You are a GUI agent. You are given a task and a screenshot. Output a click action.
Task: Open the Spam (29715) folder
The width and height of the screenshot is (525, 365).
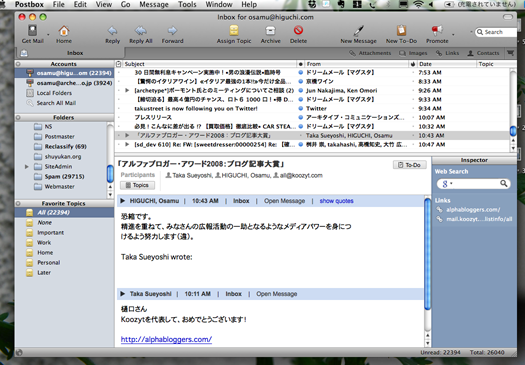65,176
